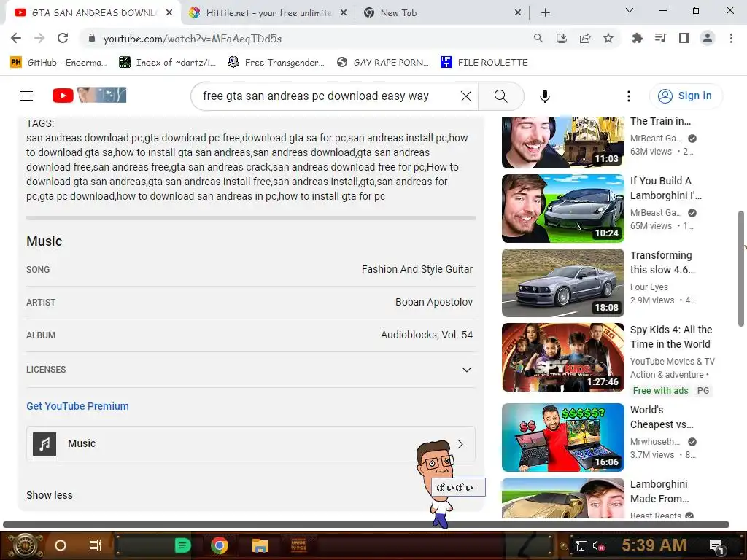Open File Explorer from the taskbar

pos(260,545)
